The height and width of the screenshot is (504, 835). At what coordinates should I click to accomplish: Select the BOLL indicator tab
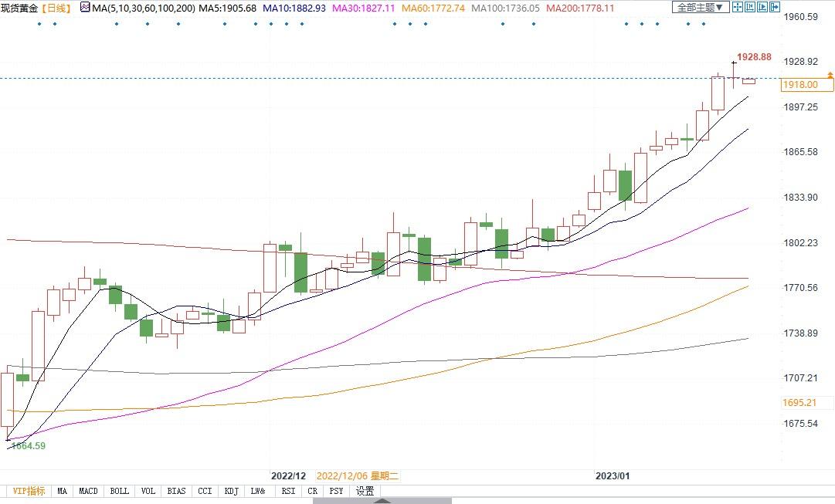tap(119, 491)
